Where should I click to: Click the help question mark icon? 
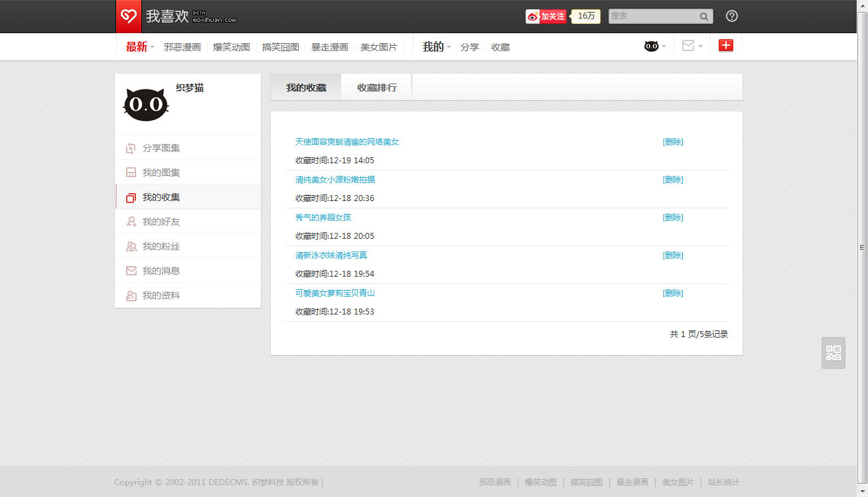click(731, 17)
